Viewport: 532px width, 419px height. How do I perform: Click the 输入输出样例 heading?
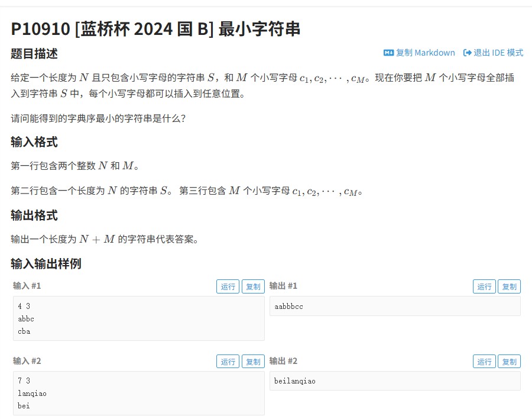46,264
